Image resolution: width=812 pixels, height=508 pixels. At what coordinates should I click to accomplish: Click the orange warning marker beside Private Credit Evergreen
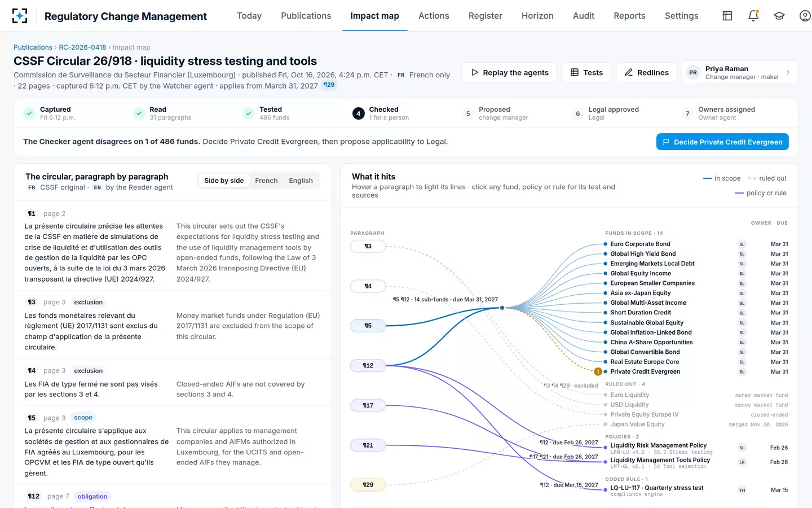click(x=598, y=371)
